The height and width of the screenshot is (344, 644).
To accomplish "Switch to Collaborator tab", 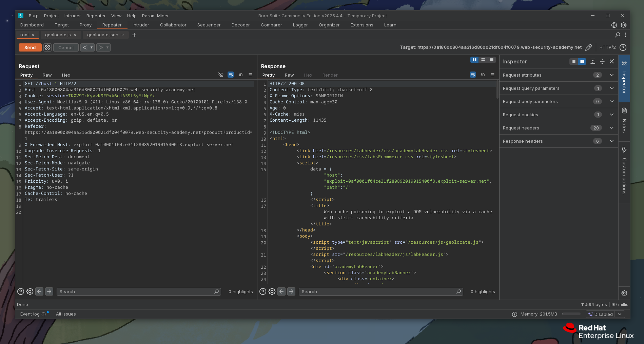I will point(173,25).
